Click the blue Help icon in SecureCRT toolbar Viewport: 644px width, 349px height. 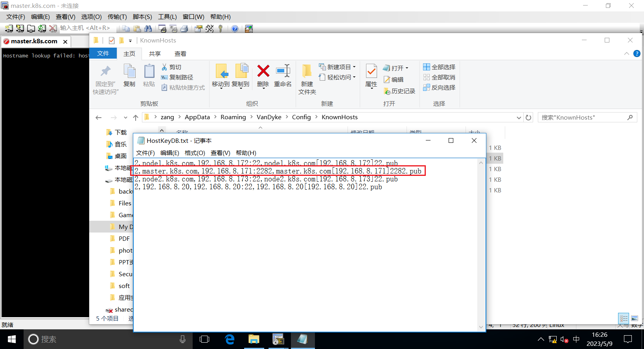(x=235, y=28)
